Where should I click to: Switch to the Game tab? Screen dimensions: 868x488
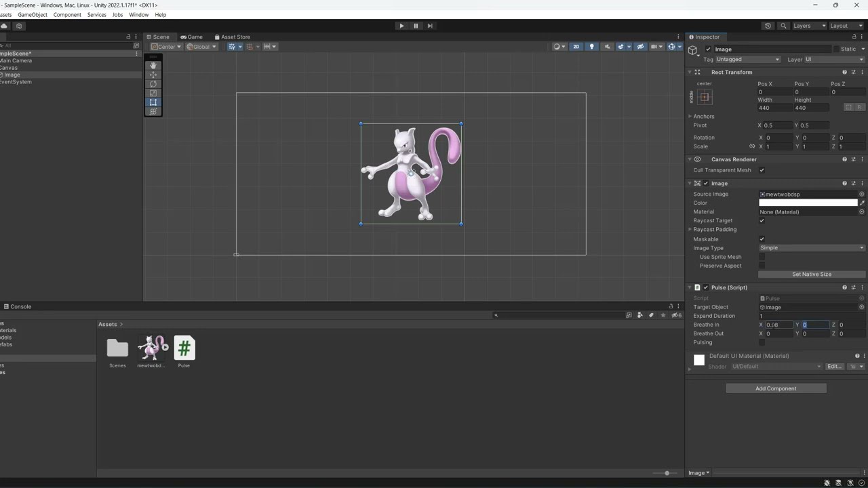192,37
